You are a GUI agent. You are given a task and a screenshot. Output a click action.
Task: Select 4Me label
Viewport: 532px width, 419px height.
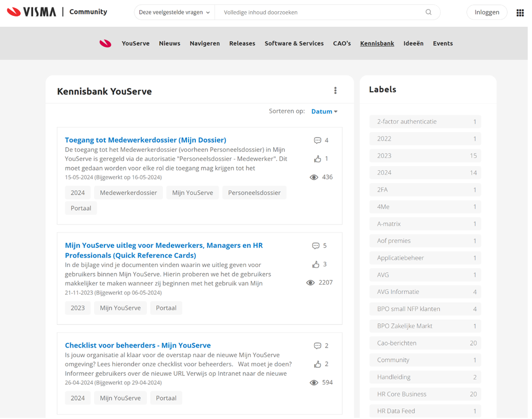coord(425,207)
